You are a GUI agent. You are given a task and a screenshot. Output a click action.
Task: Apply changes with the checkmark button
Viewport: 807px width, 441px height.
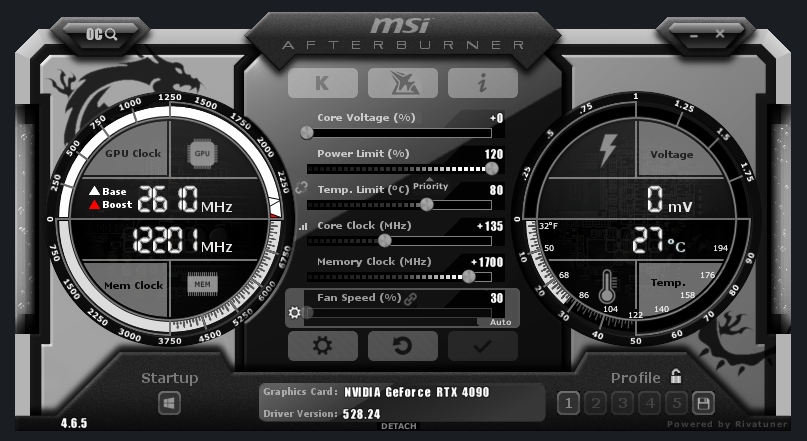482,346
